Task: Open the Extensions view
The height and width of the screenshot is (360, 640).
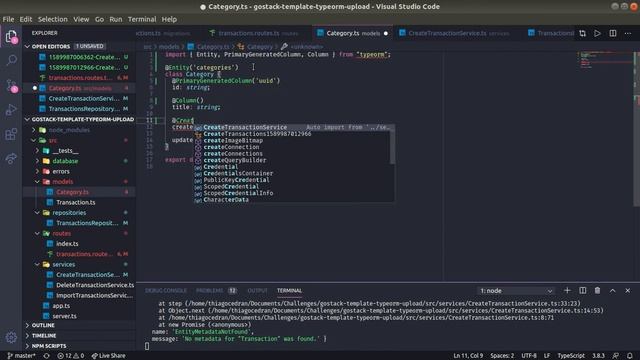Action: (x=11, y=134)
